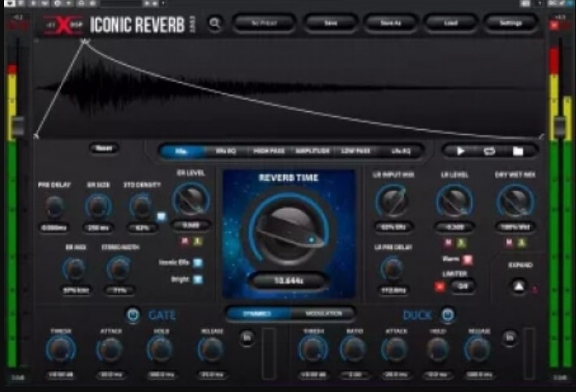Open the folder file browser icon
Screen dimensions: 576x392
click(518, 151)
